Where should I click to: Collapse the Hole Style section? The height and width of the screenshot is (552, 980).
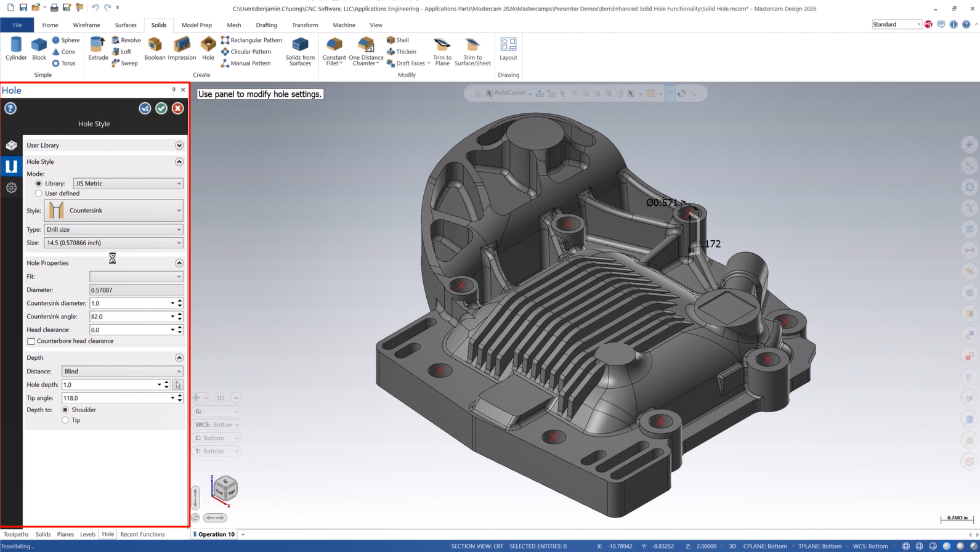click(179, 161)
